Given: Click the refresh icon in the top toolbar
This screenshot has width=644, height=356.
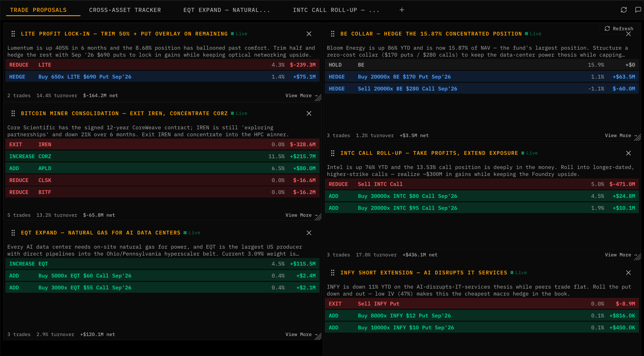Looking at the screenshot, I should pos(624,10).
